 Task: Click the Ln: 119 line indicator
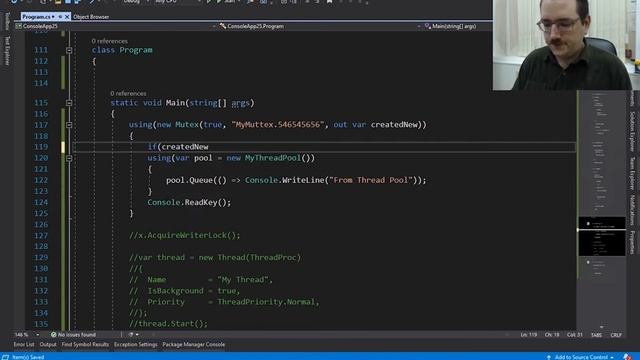529,335
